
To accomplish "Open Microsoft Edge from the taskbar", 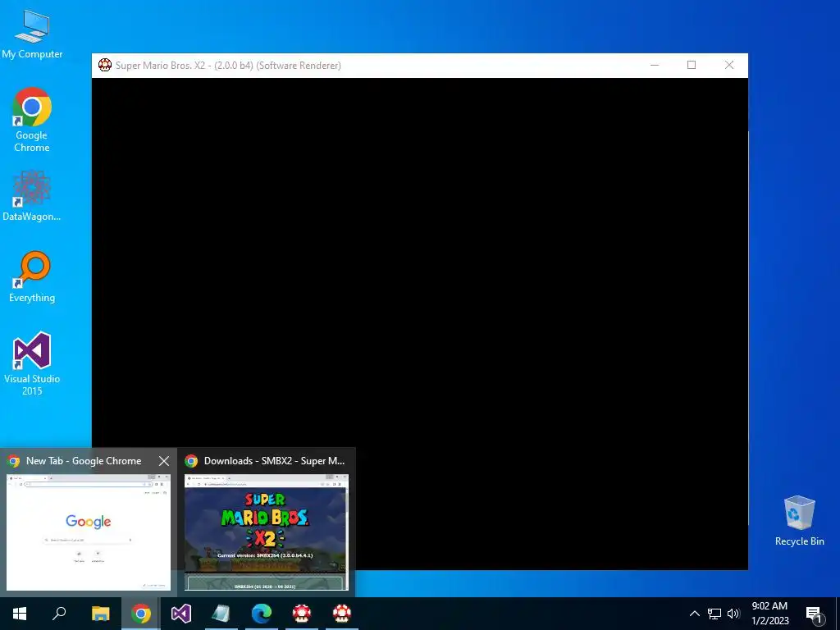I will click(x=262, y=614).
